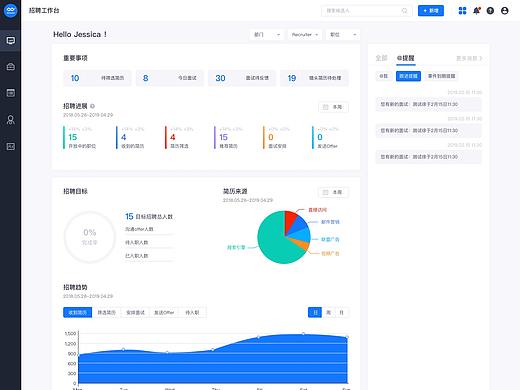The width and height of the screenshot is (520, 390).
Task: Click the 发送offer人数 row in 招聘目标
Action: pos(149,229)
